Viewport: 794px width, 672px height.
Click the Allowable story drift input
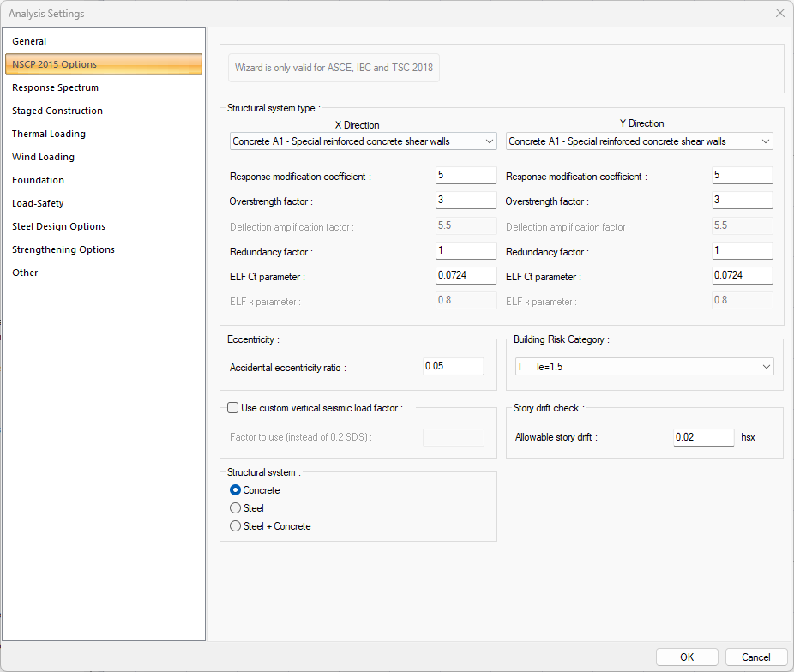703,437
